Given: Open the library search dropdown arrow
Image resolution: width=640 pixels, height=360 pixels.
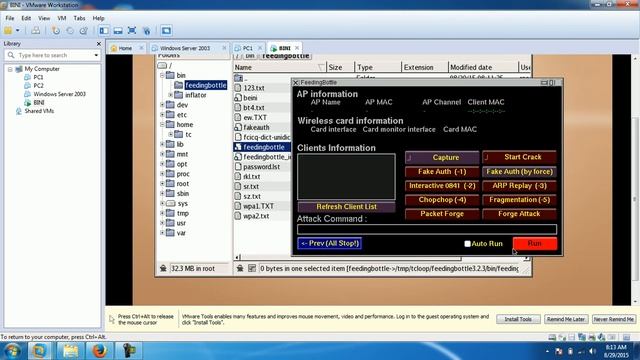Looking at the screenshot, I should click(x=96, y=55).
